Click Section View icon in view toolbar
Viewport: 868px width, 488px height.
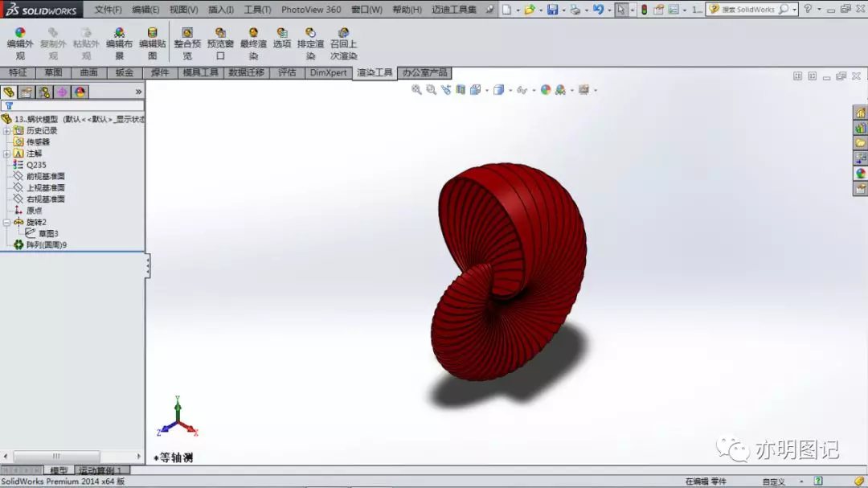[x=460, y=90]
